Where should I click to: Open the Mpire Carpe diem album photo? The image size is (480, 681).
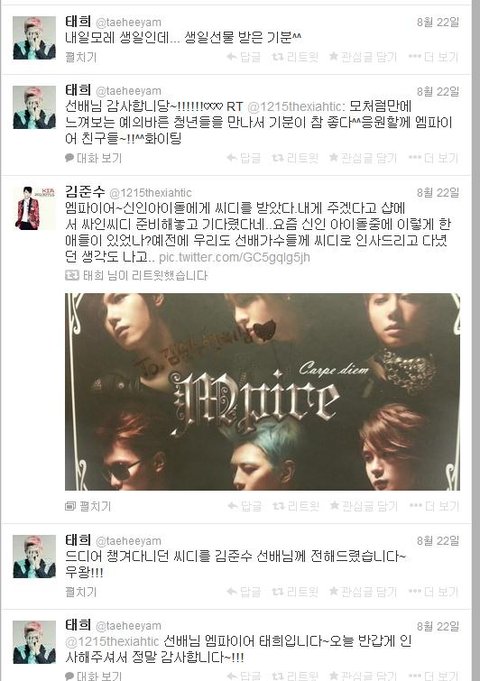[x=262, y=392]
